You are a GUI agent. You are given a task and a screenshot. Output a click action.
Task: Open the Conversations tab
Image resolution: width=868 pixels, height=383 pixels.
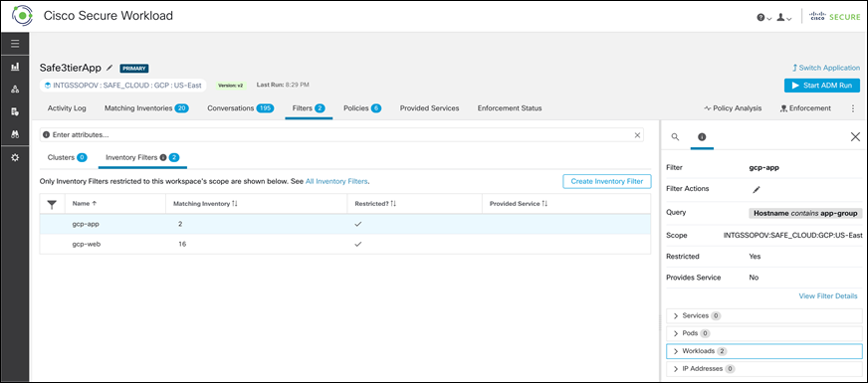(x=240, y=108)
